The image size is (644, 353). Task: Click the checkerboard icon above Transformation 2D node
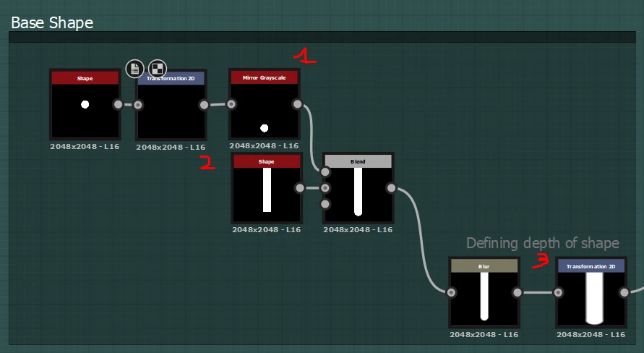(158, 69)
